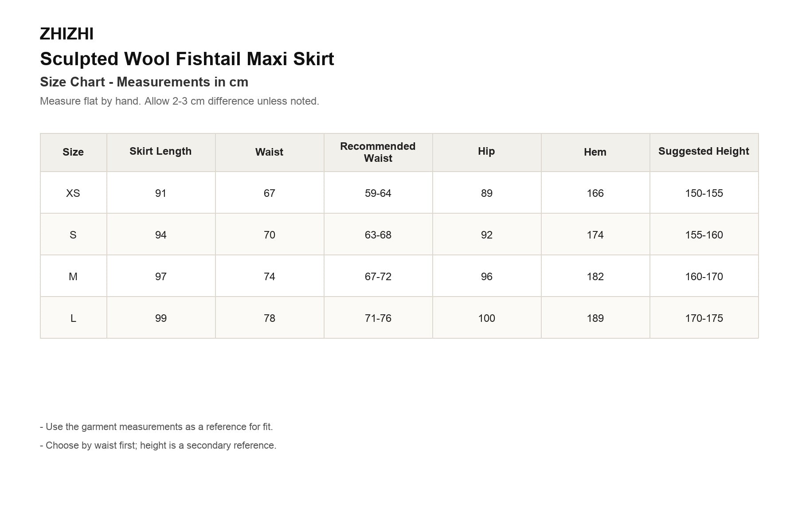
Task: Click the Recommended Waist column header
Action: (378, 152)
